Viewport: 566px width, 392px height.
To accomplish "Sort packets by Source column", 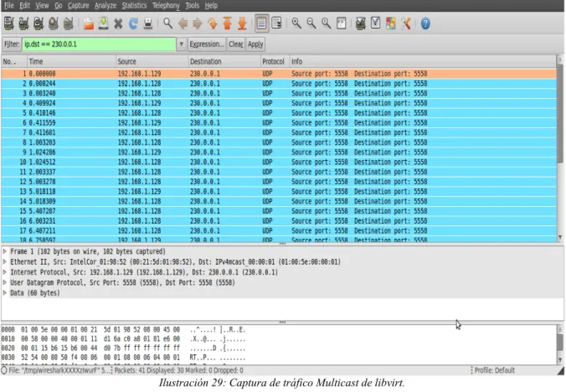I will (x=152, y=62).
